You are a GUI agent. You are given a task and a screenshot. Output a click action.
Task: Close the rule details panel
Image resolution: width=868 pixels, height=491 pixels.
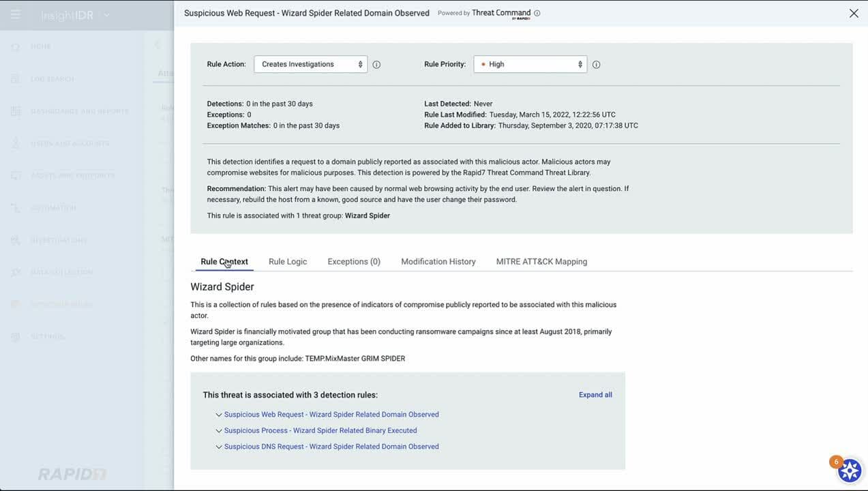(x=854, y=13)
